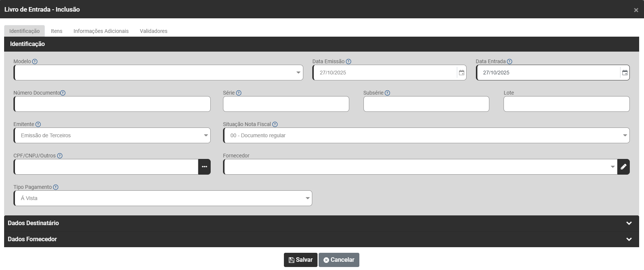Click the help icon next to Emitente
644x270 pixels.
(38, 125)
